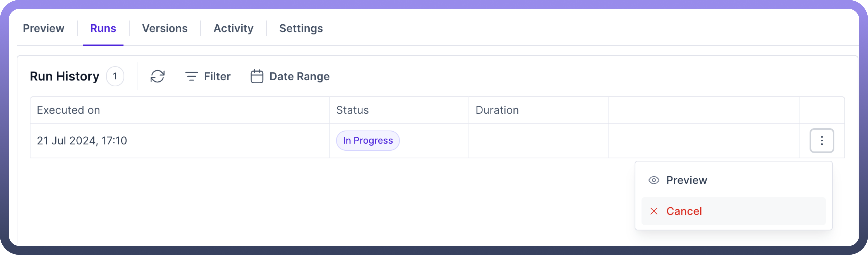Click the Date Range calendar icon
Screen dimensions: 868x255
point(257,76)
